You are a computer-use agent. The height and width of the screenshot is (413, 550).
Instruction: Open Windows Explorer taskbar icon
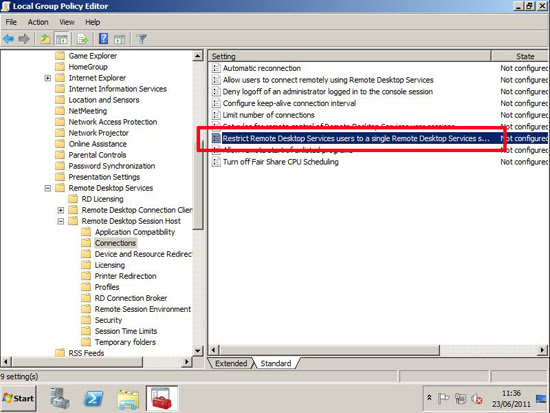pyautogui.click(x=128, y=399)
